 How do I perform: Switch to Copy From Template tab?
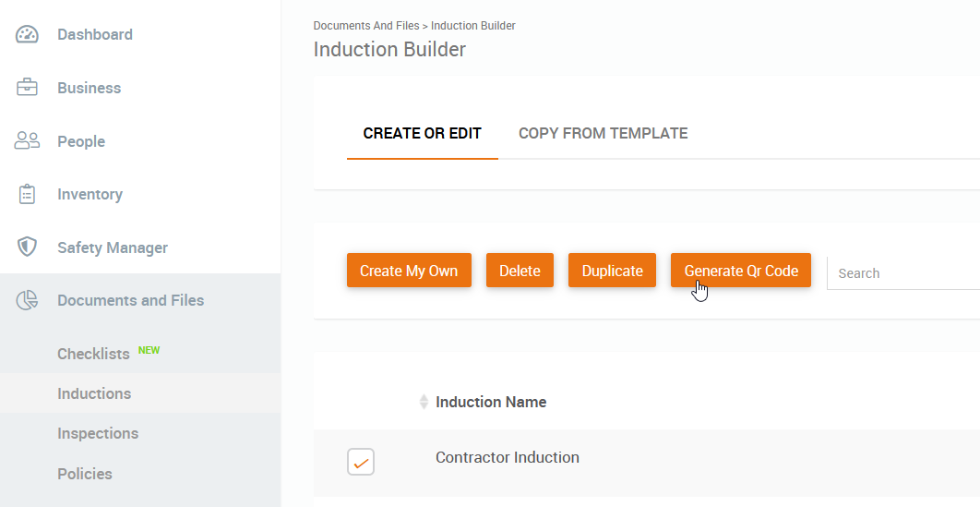(x=603, y=133)
